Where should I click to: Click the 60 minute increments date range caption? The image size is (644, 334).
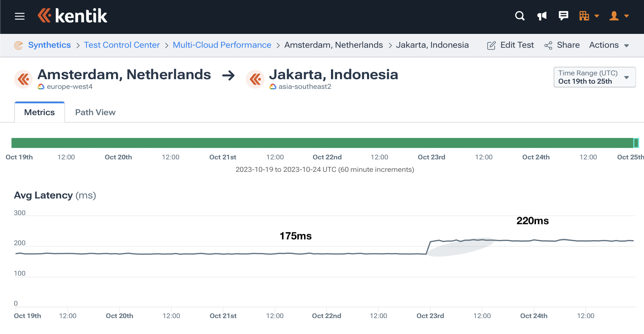[x=325, y=170]
